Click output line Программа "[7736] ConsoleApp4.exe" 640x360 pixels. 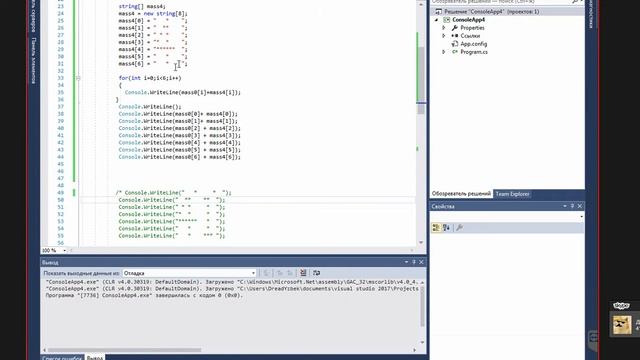(144, 295)
